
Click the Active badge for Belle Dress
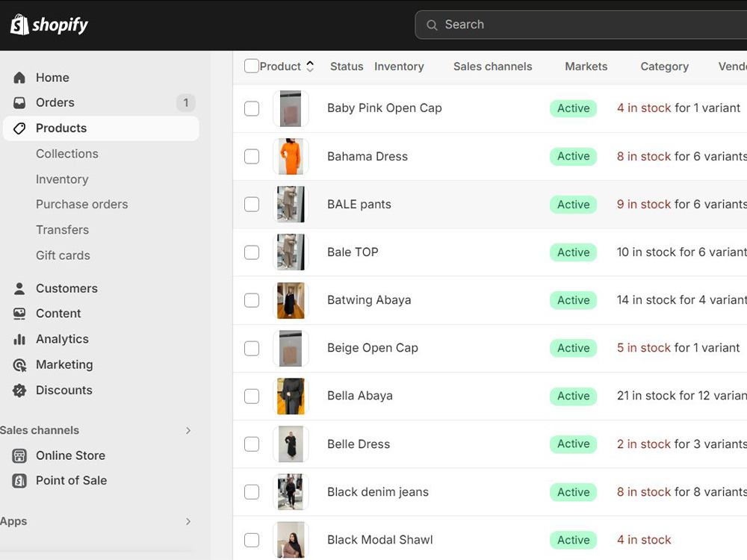(x=574, y=444)
